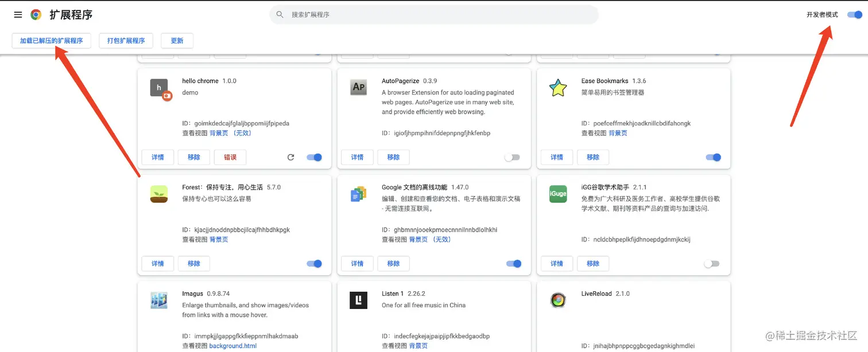This screenshot has width=868, height=352.
Task: Click the pack extension button
Action: pos(126,41)
